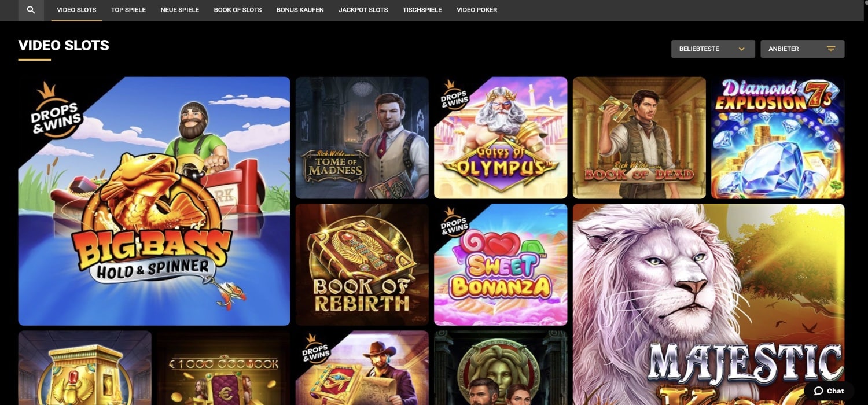Play Book of Dead slot
868x405 pixels.
coord(639,138)
